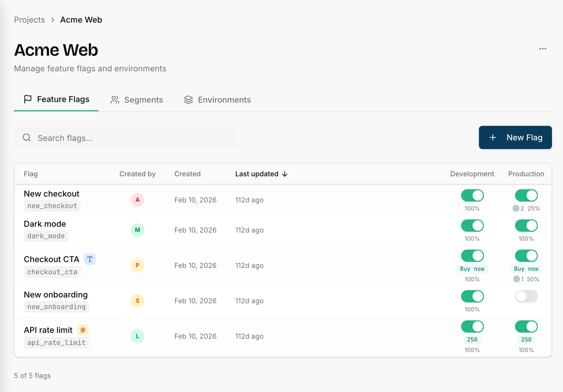Screen dimensions: 563x392
Task: Create a flag with New Flag button
Action: pyautogui.click(x=515, y=137)
